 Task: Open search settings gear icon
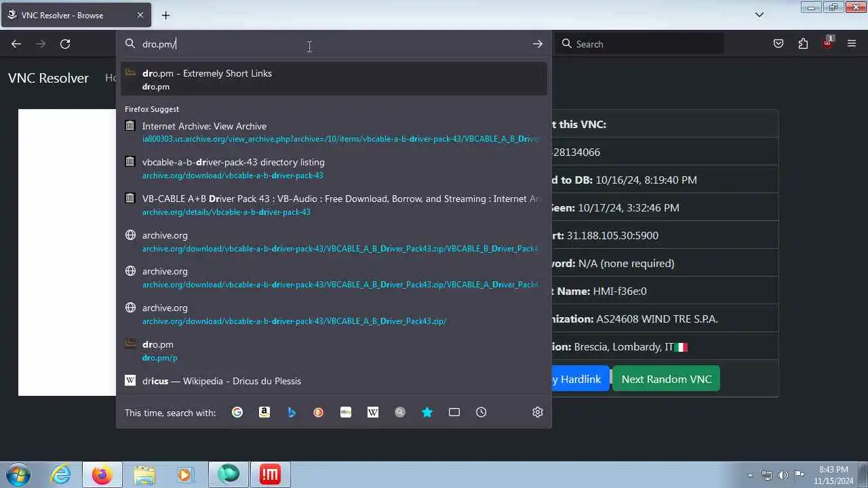click(x=538, y=412)
